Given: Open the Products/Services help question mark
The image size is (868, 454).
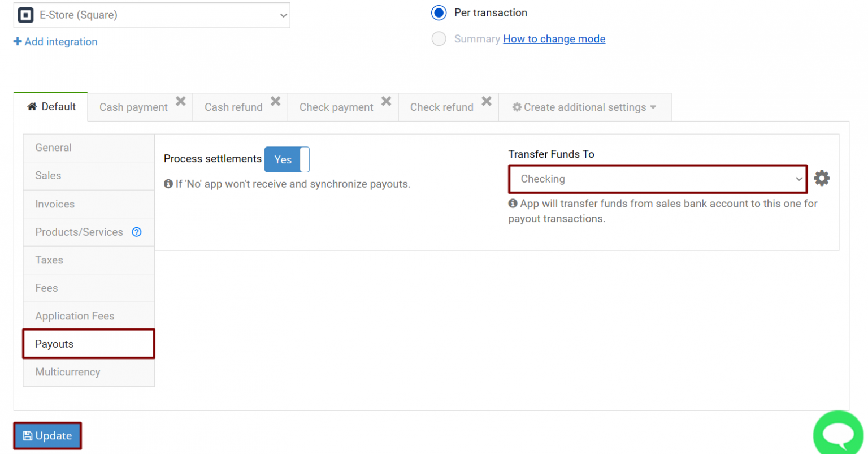Looking at the screenshot, I should 136,232.
